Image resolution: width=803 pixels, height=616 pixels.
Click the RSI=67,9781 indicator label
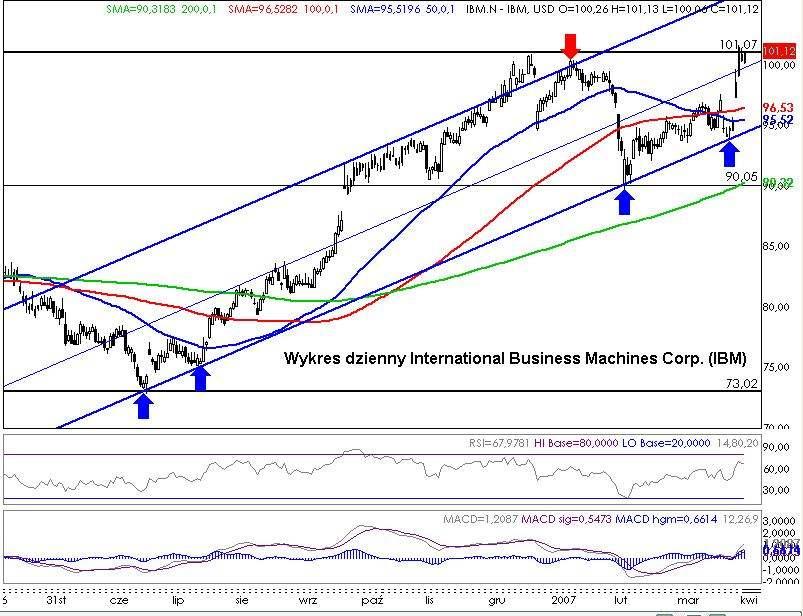click(500, 443)
